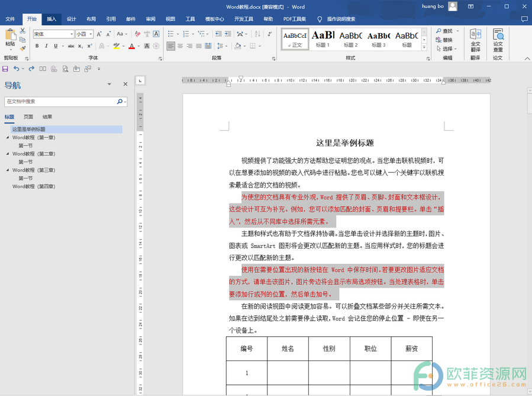Show or hide paragraph marks

[270, 34]
